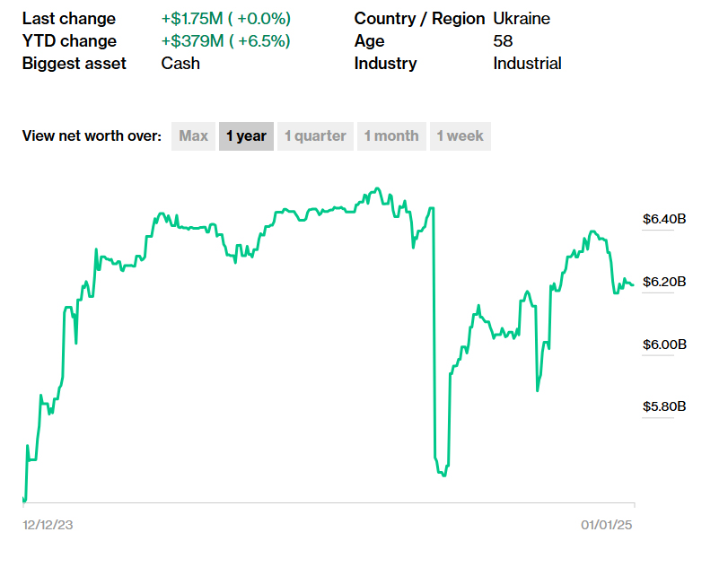728x567 pixels.
Task: Click the $5.80B axis label
Action: pos(664,406)
